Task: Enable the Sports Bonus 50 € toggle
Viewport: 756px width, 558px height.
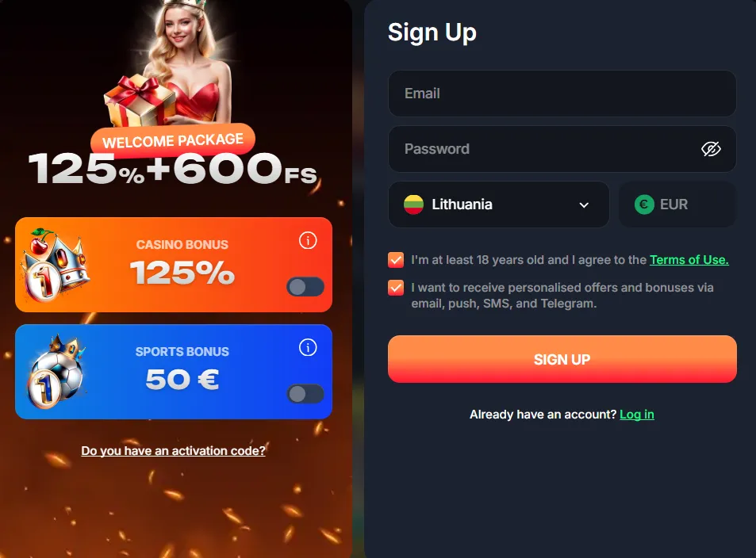Action: pyautogui.click(x=305, y=394)
